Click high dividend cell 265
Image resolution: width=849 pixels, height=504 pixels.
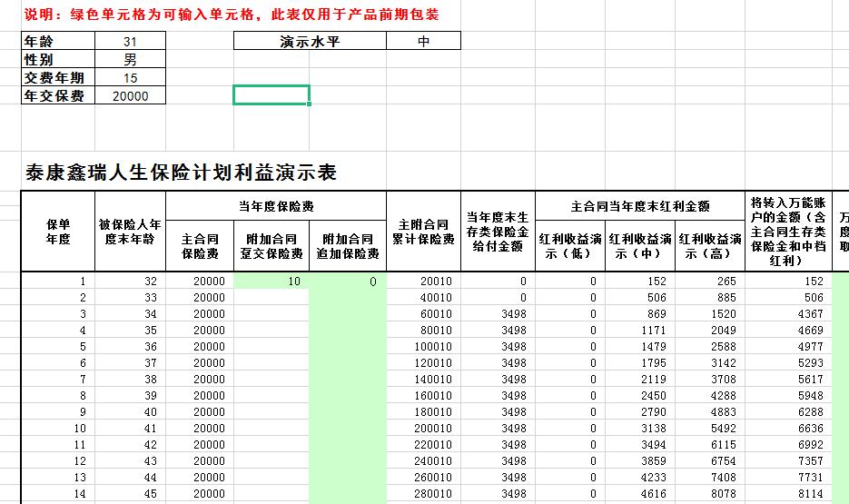pyautogui.click(x=710, y=281)
